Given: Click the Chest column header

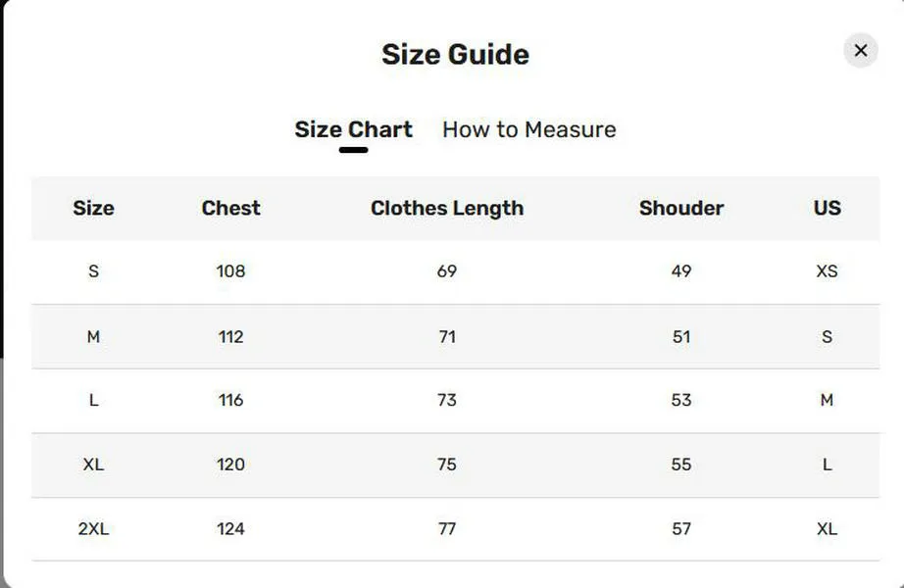Looking at the screenshot, I should pos(230,208).
